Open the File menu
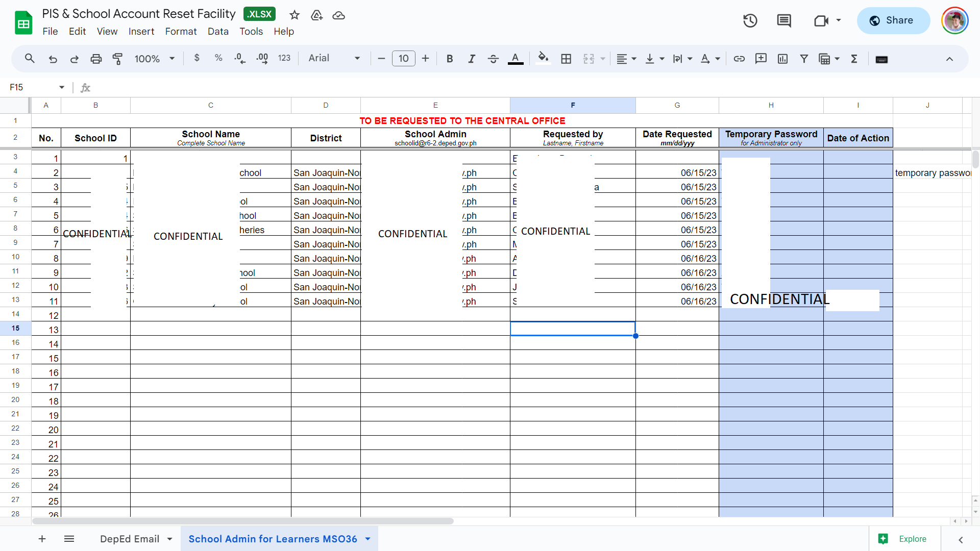Screen dimensions: 980x551 point(50,31)
